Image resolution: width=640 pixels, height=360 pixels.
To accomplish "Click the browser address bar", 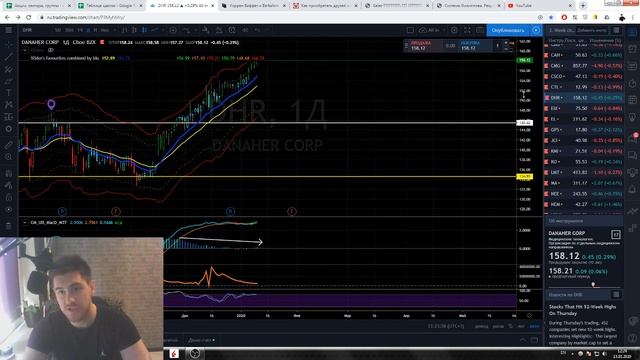I will [286, 18].
